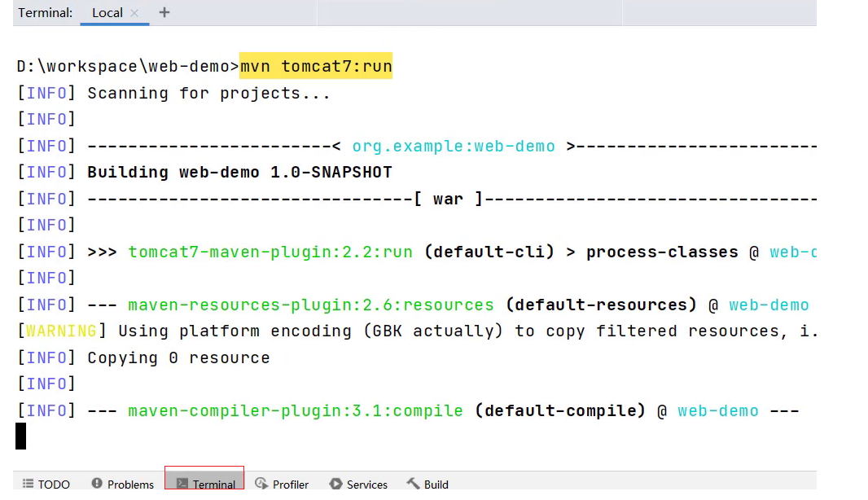The width and height of the screenshot is (868, 500).
Task: Open the TODO tool window
Action: coord(46,484)
